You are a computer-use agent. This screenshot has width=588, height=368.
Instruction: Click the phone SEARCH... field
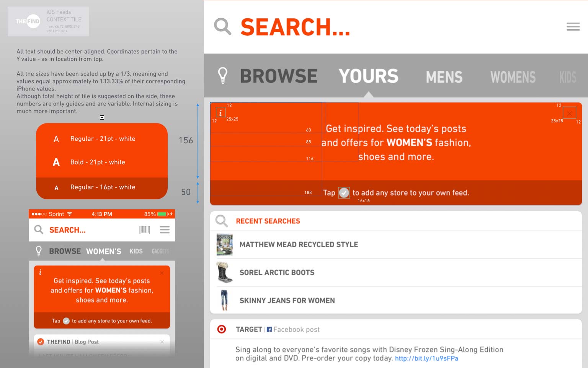[67, 230]
